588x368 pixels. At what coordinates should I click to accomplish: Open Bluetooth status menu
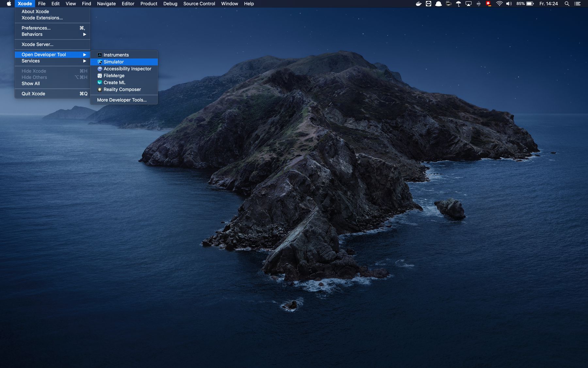478,4
